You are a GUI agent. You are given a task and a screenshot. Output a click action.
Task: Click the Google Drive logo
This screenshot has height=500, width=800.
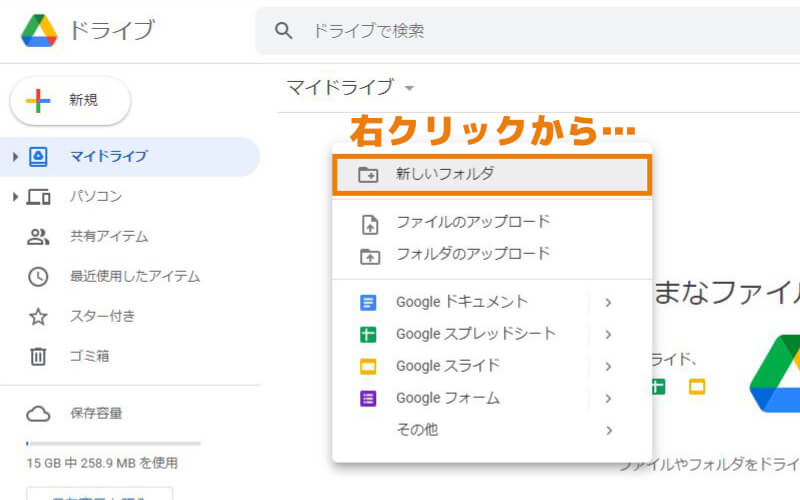(x=39, y=31)
